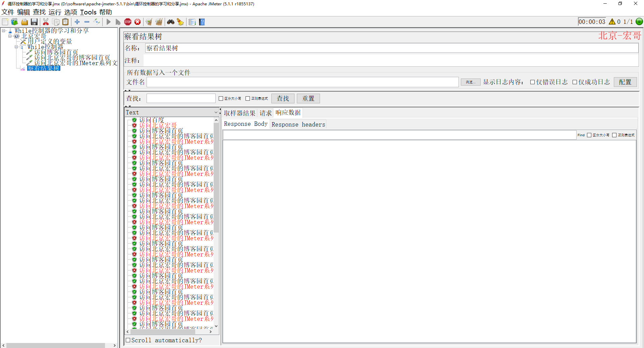This screenshot has height=348, width=644.
Task: Clear results with the single broom icon
Action: point(149,22)
